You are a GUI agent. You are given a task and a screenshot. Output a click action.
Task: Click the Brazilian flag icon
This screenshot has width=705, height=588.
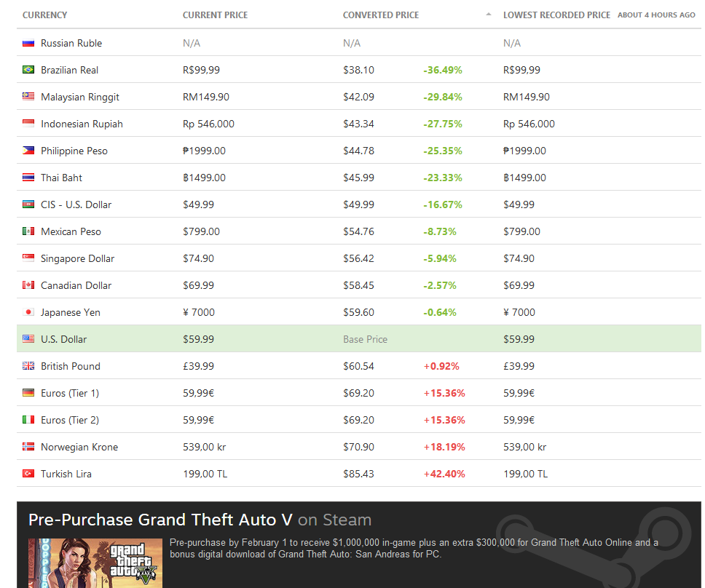[x=28, y=70]
